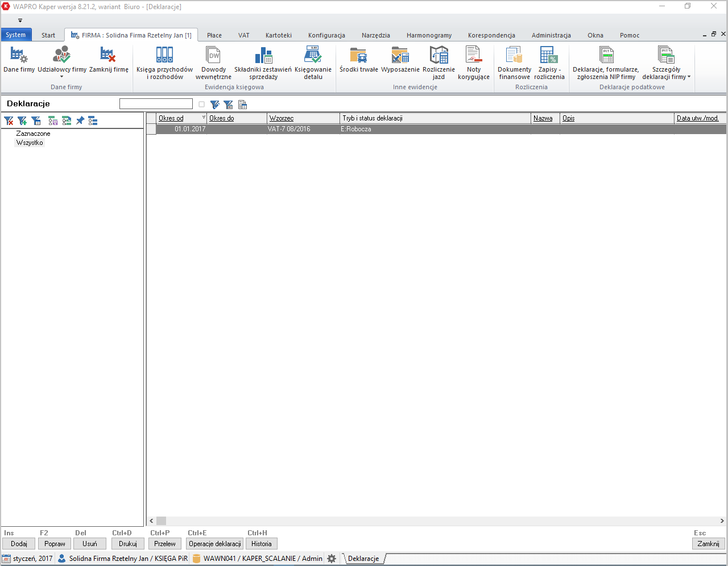Screen dimensions: 728x566
Task: Select Zaznaczone in the left tree
Action: tap(33, 134)
